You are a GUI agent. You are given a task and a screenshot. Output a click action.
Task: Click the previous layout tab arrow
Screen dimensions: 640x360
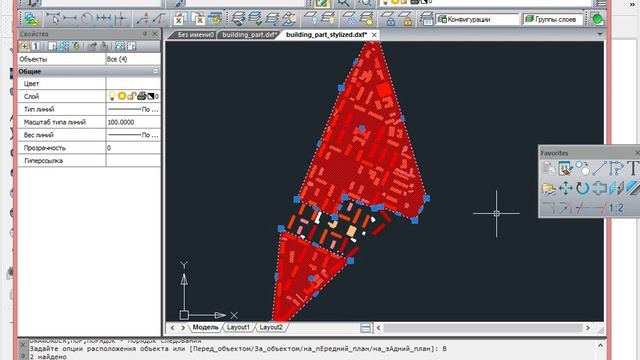tap(172, 327)
